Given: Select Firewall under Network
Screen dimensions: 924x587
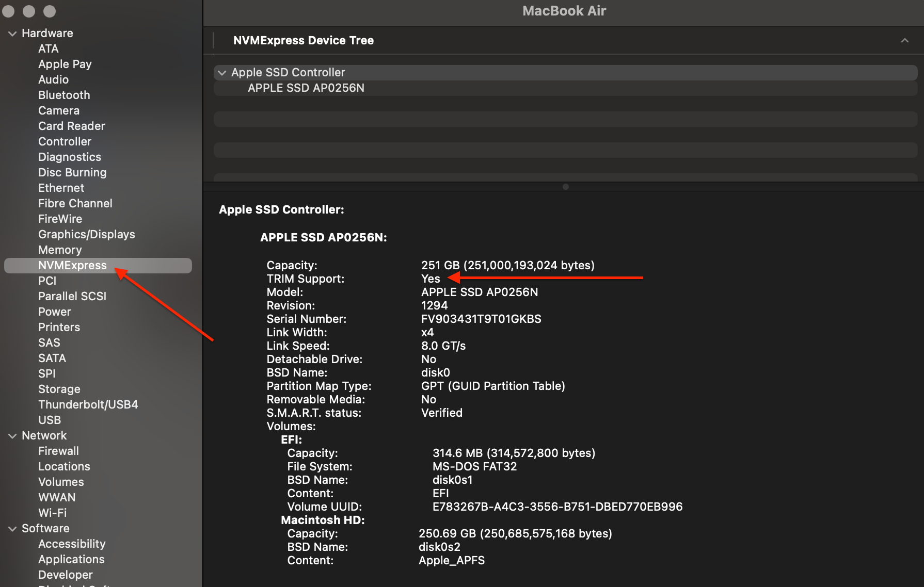Looking at the screenshot, I should 59,451.
